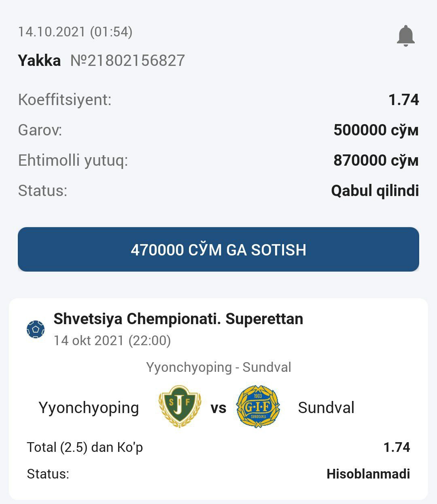Tap the Qabul qilindi status value
The image size is (437, 504).
[375, 190]
